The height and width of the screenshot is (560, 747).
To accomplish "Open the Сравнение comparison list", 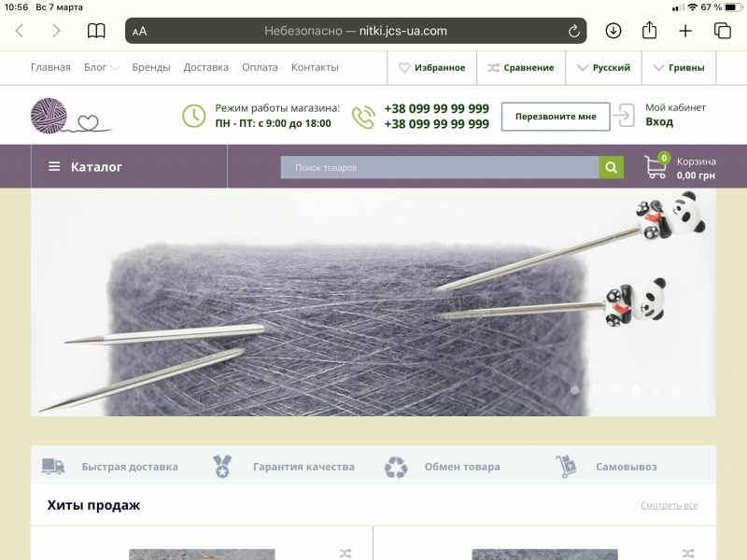I will (x=520, y=67).
